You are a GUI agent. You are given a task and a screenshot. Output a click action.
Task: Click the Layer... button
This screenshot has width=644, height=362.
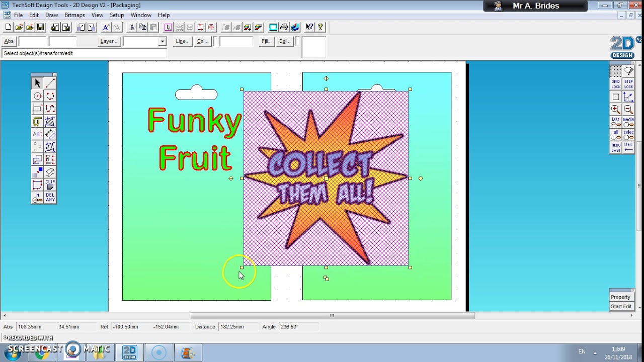[x=109, y=41]
